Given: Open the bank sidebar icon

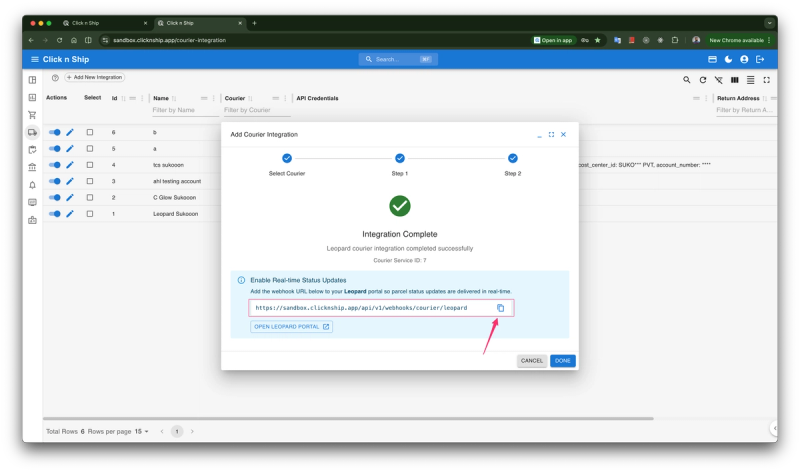Looking at the screenshot, I should pyautogui.click(x=32, y=167).
